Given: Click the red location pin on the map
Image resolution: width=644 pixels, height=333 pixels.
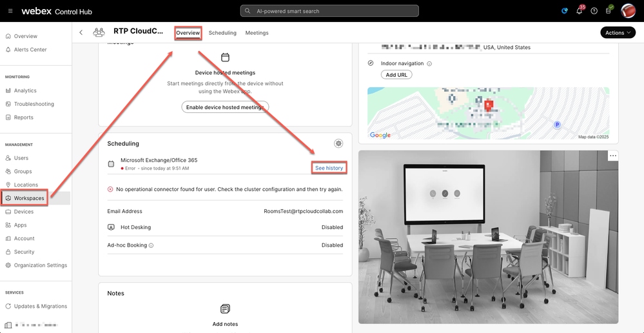Looking at the screenshot, I should (x=489, y=106).
